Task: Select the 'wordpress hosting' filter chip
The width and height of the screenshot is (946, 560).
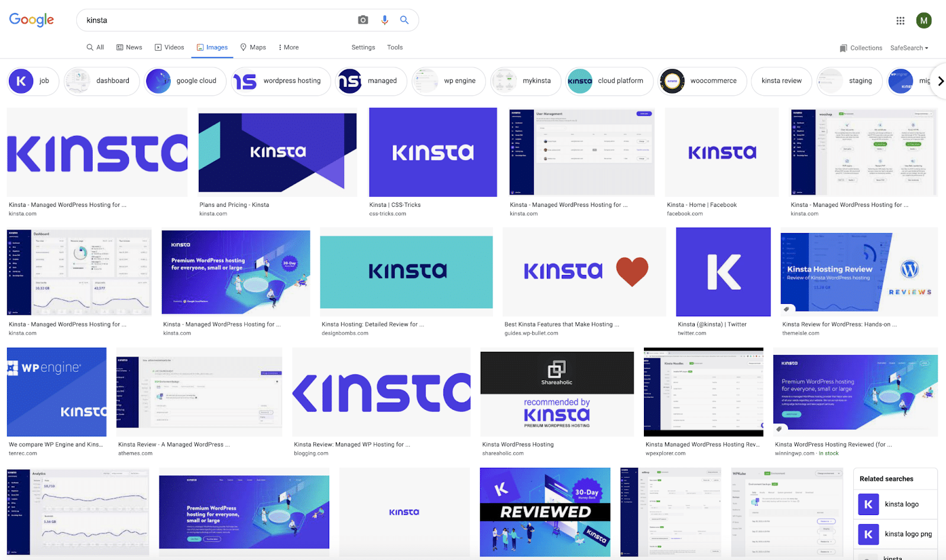Action: click(x=281, y=81)
